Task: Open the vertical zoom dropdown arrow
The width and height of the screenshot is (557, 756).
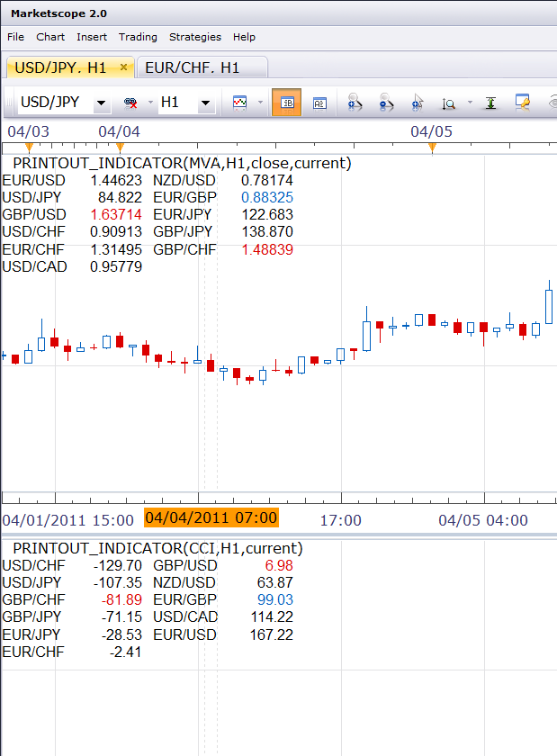Action: point(470,103)
